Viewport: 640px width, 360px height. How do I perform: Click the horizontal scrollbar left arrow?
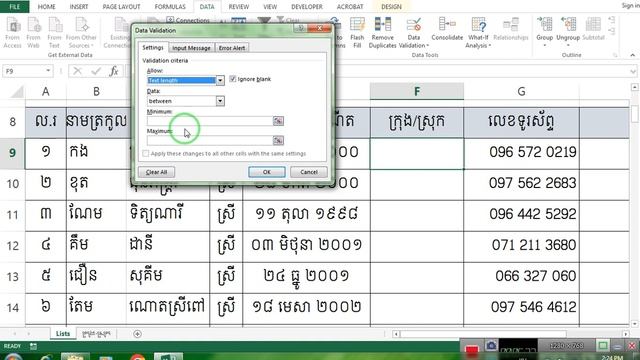(396, 334)
